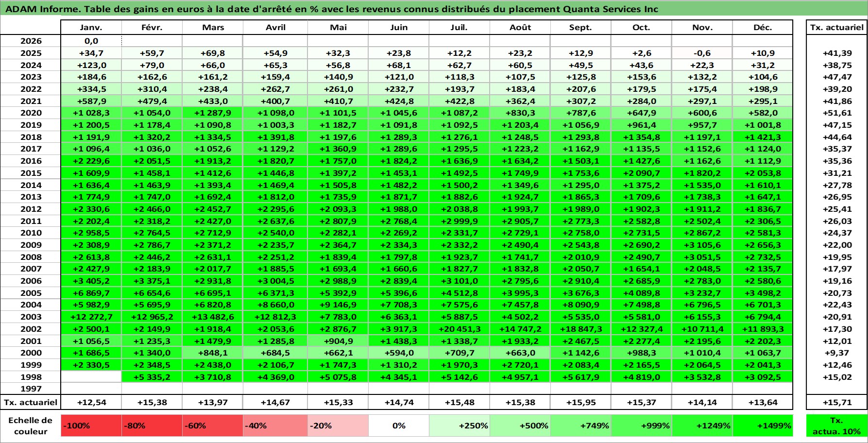
Task: Click the +13,64 Déc. actuarial rate
Action: pos(763,402)
